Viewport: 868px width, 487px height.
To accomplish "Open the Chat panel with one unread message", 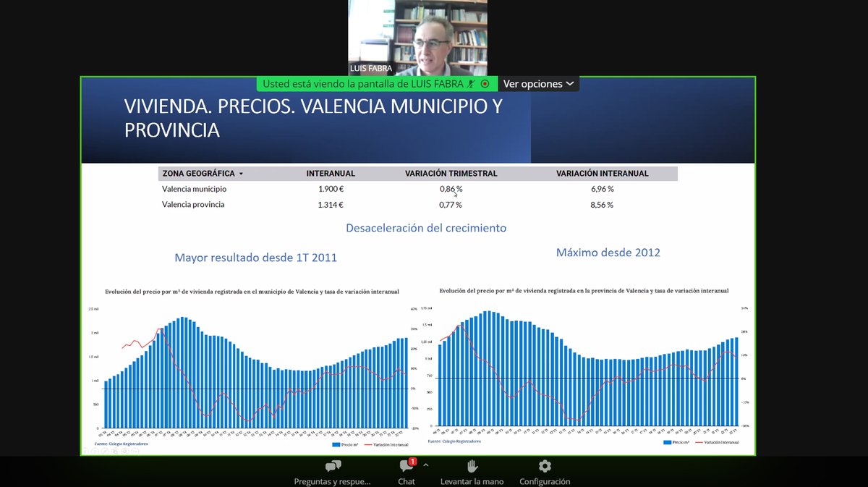I will click(x=406, y=473).
